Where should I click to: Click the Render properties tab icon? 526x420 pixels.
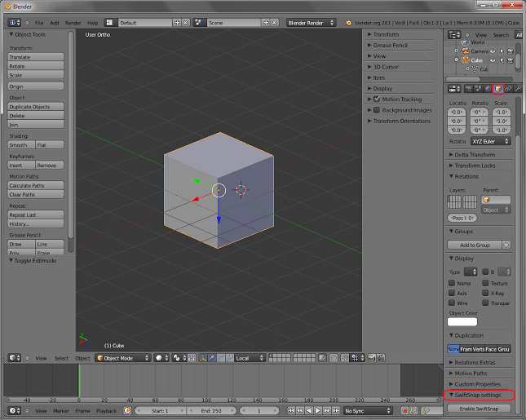[469, 88]
